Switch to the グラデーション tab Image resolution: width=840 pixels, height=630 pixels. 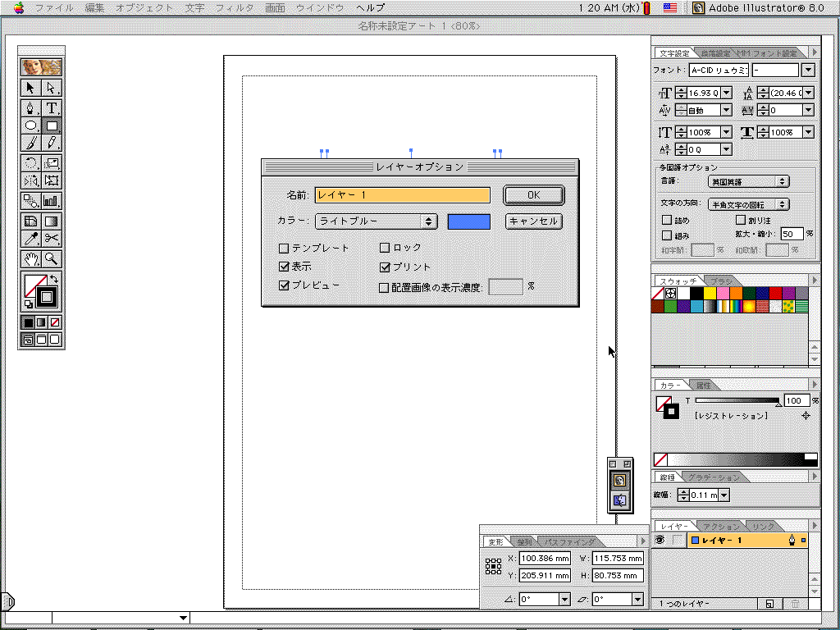click(x=712, y=477)
